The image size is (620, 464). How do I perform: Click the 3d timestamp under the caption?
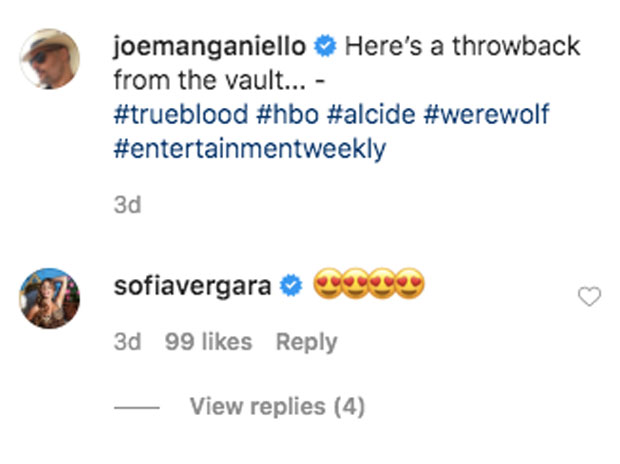point(127,206)
